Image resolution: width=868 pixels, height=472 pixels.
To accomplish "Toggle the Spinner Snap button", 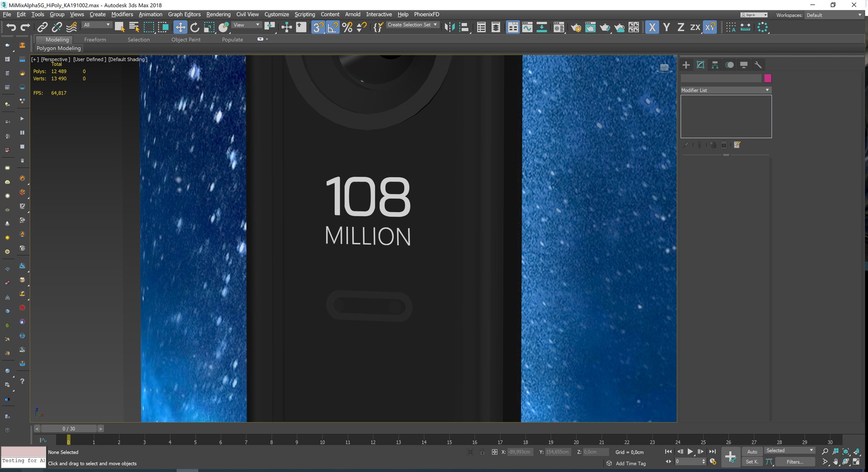I will [x=362, y=28].
